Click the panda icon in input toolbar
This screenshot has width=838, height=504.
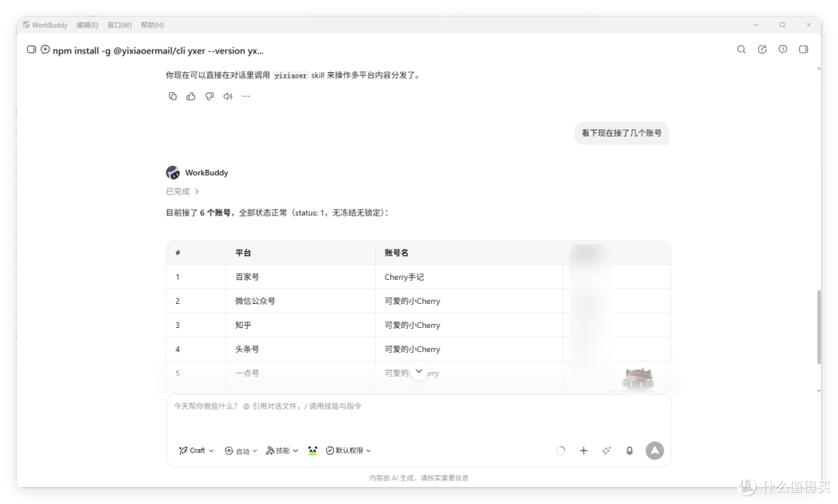313,450
